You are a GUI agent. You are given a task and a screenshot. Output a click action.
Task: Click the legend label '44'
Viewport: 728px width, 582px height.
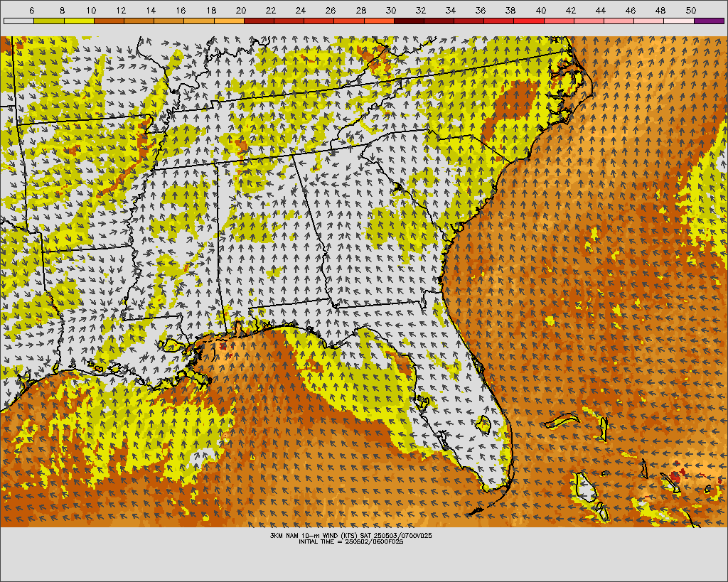[x=601, y=10]
